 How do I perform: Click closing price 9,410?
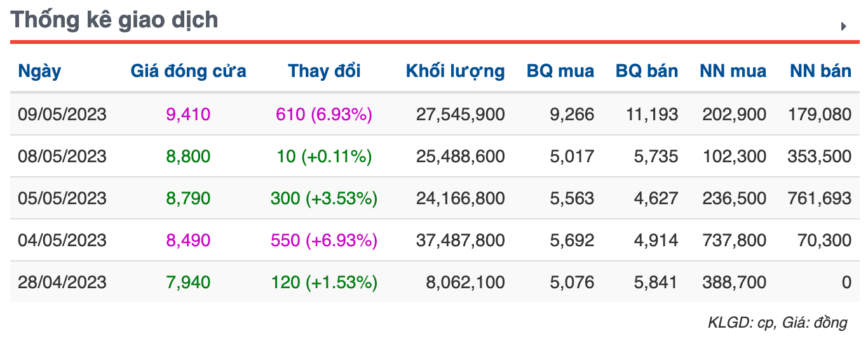coord(188,115)
